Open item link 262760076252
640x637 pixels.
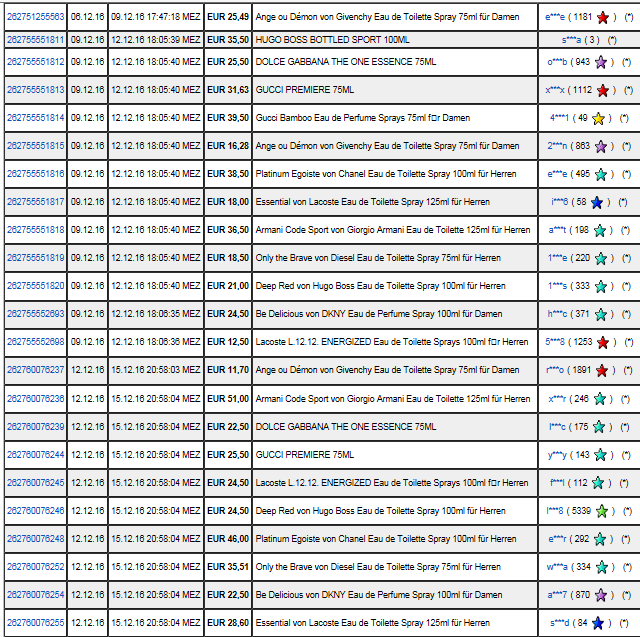[x=36, y=567]
